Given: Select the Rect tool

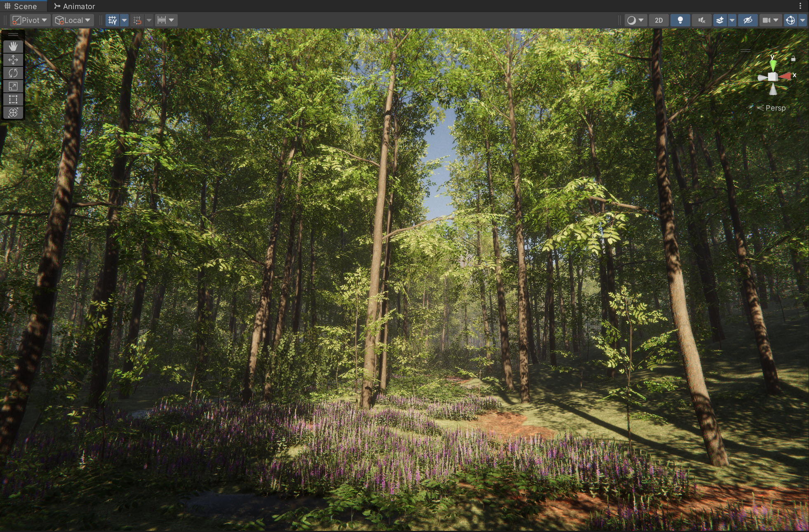Looking at the screenshot, I should [13, 99].
